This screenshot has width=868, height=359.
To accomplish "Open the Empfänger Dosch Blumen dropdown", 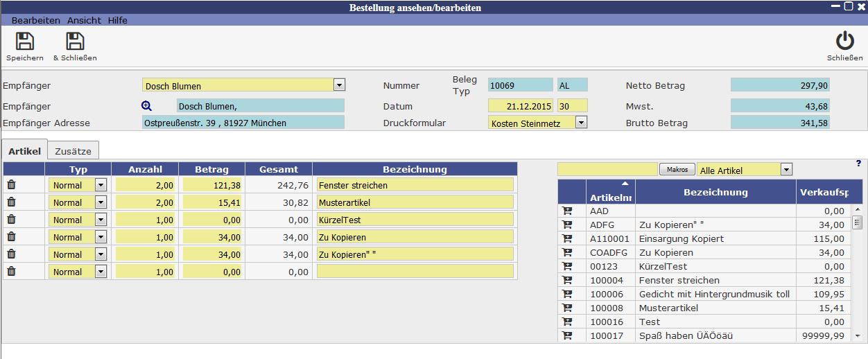I will (x=339, y=85).
